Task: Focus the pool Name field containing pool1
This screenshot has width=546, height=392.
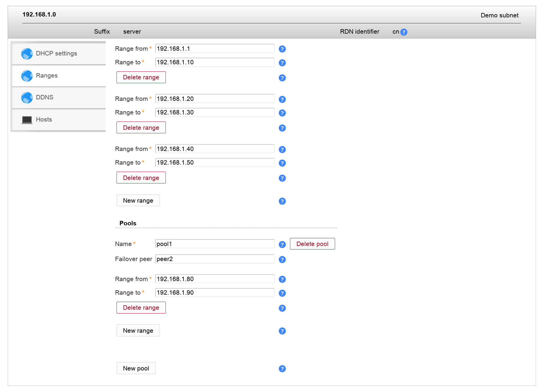Action: point(215,244)
